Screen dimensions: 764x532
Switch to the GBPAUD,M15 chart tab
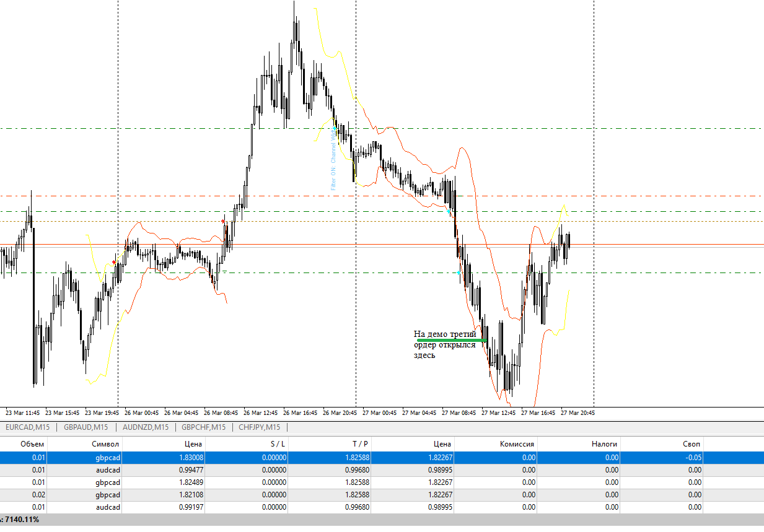tap(86, 427)
